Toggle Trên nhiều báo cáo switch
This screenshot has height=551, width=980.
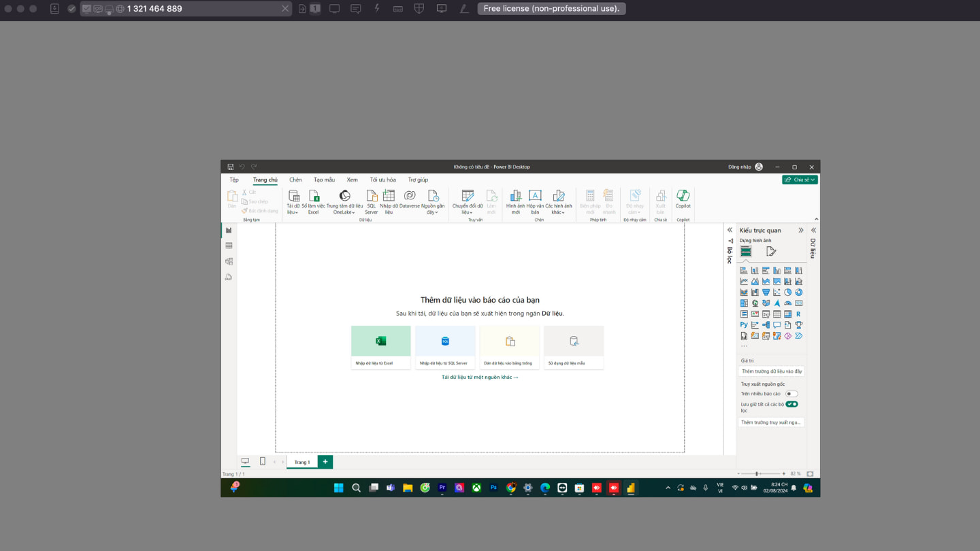791,393
